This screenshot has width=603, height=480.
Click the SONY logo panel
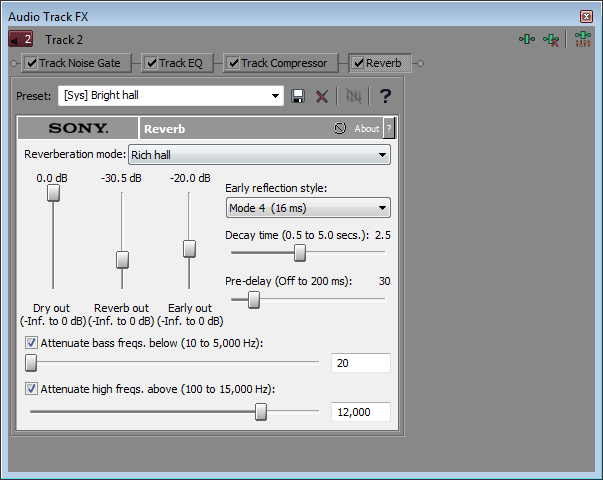click(x=78, y=128)
